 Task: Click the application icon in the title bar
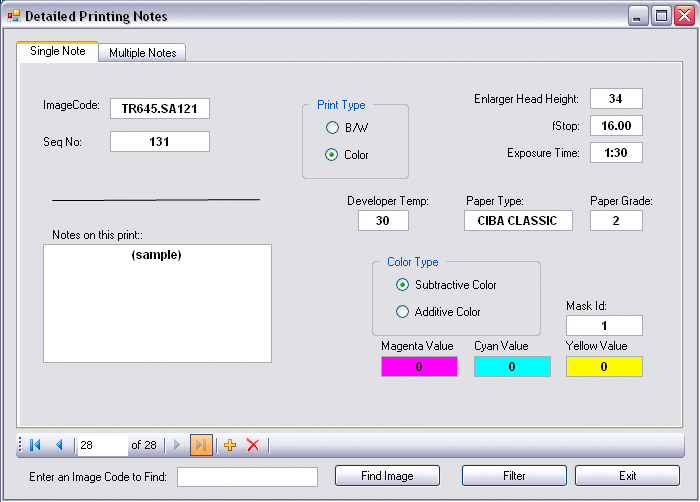coord(13,16)
